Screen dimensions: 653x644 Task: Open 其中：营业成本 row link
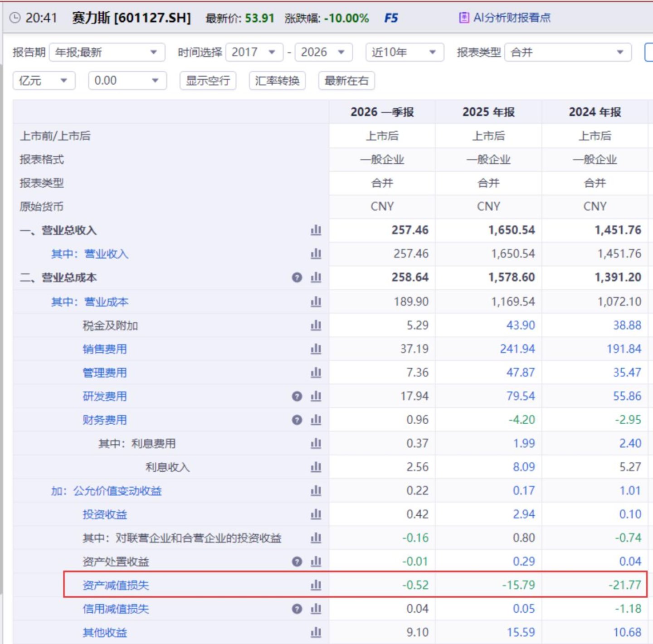click(90, 302)
